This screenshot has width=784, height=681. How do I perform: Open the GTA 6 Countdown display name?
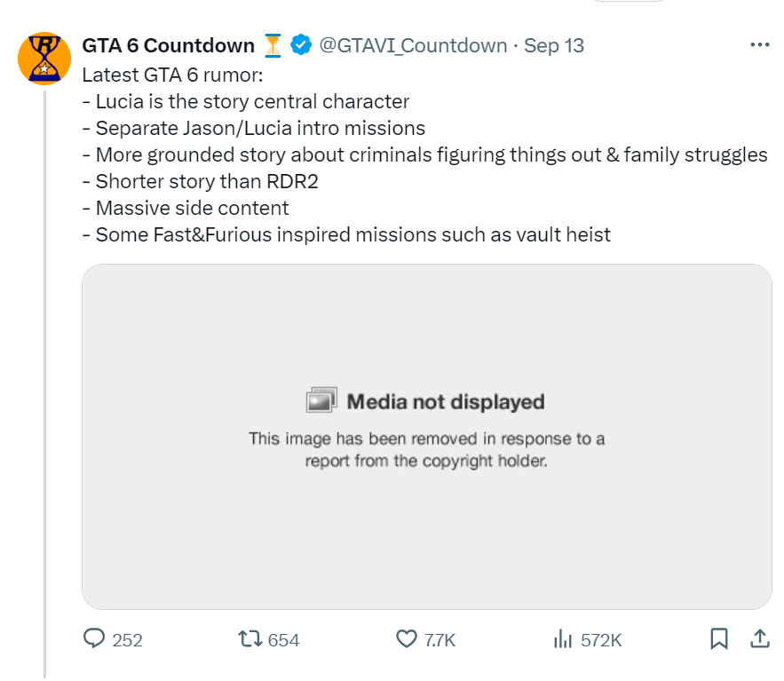tap(168, 45)
